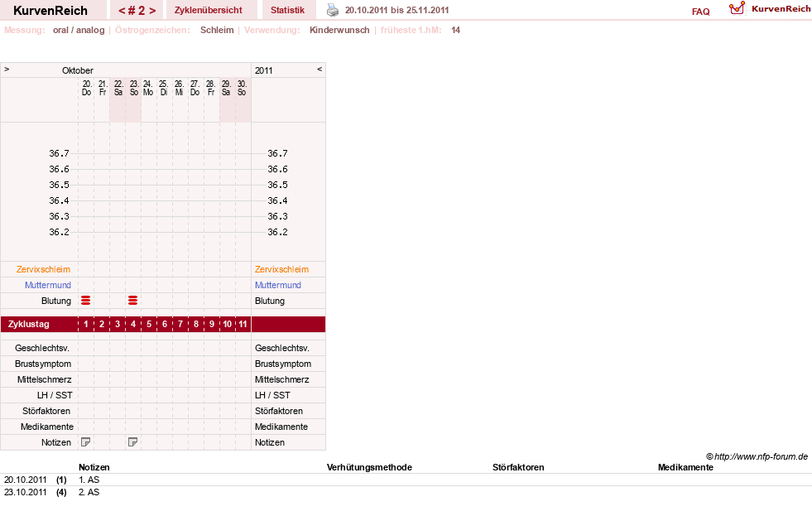Click the date column 24. Mo
Image resolution: width=812 pixels, height=516 pixels.
[148, 88]
